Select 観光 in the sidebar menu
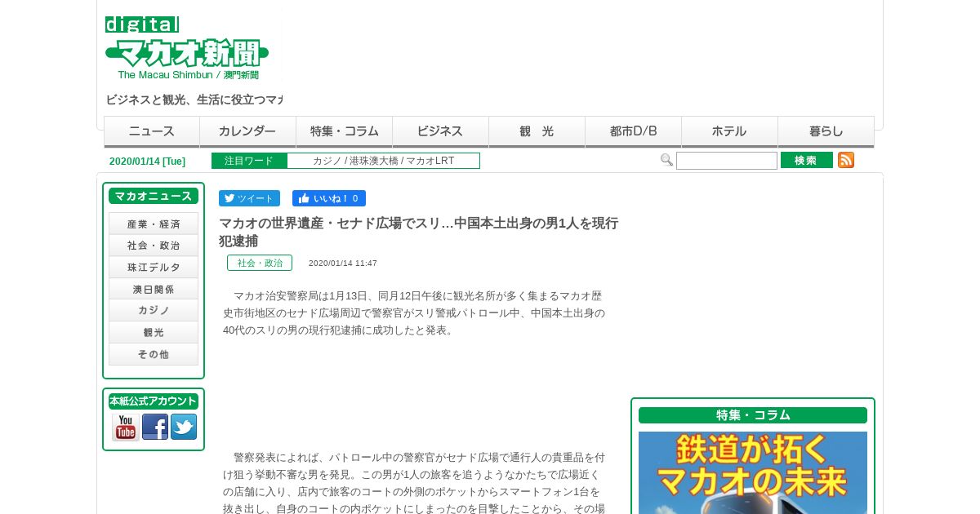The height and width of the screenshot is (514, 980). (x=154, y=333)
